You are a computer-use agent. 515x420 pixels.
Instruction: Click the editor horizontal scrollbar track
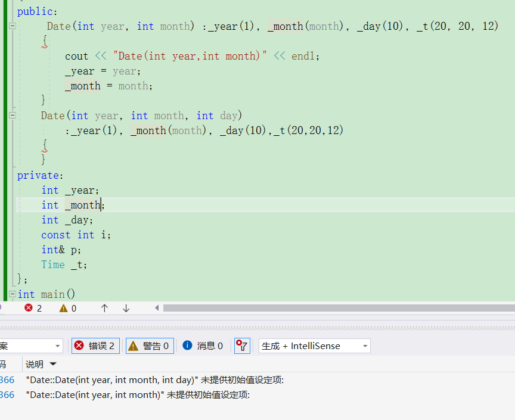point(339,308)
